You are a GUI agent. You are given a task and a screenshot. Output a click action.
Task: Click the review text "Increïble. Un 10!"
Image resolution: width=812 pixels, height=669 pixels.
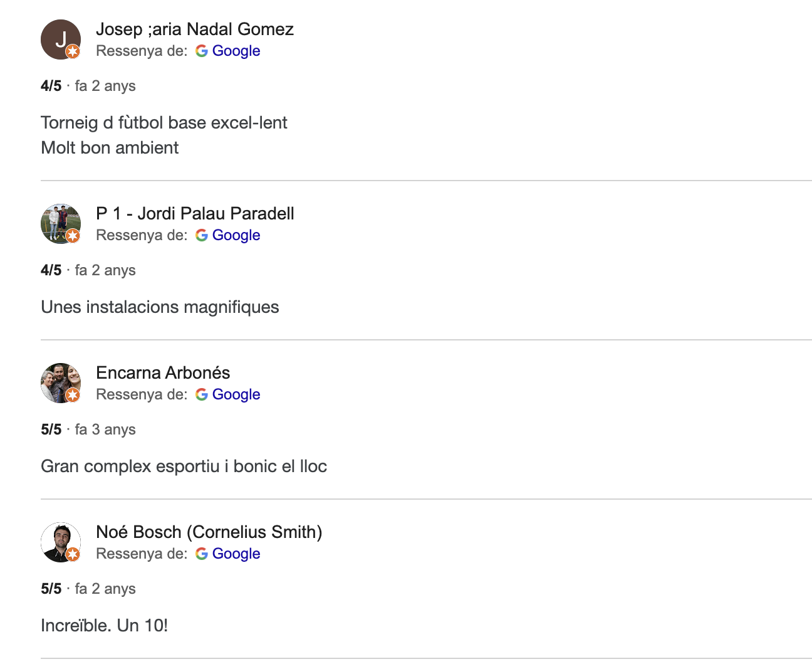(104, 626)
